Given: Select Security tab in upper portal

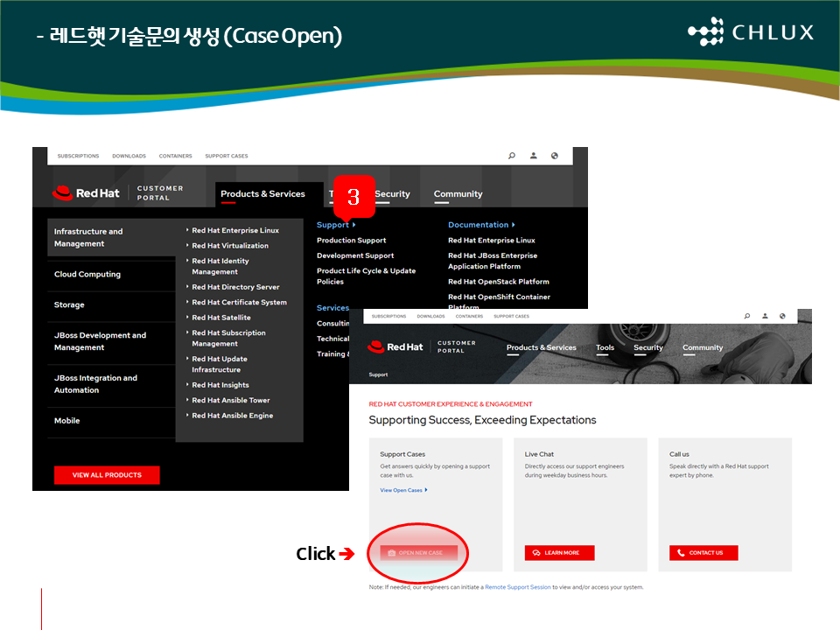Looking at the screenshot, I should coord(392,194).
